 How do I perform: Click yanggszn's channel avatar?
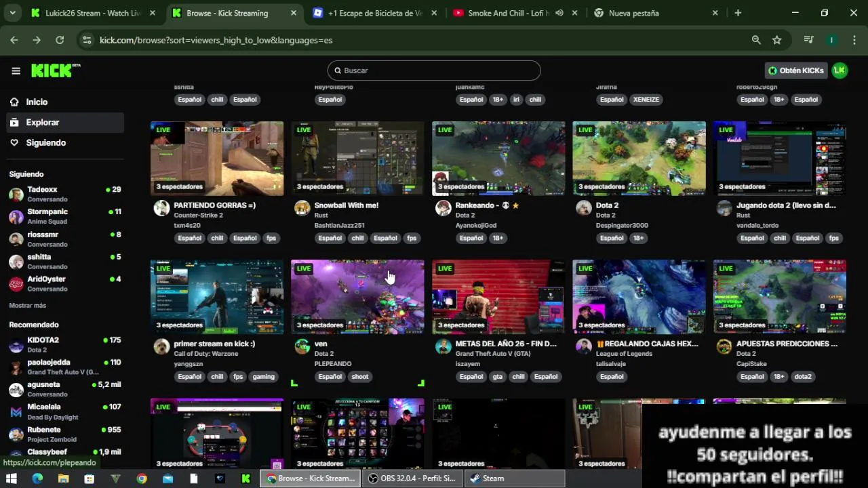pos(161,346)
